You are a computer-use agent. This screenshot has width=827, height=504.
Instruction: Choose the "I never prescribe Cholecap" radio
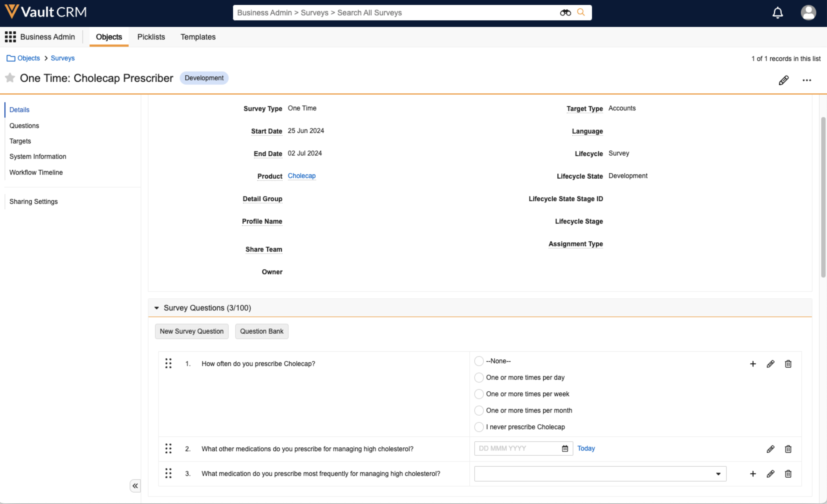click(x=479, y=427)
